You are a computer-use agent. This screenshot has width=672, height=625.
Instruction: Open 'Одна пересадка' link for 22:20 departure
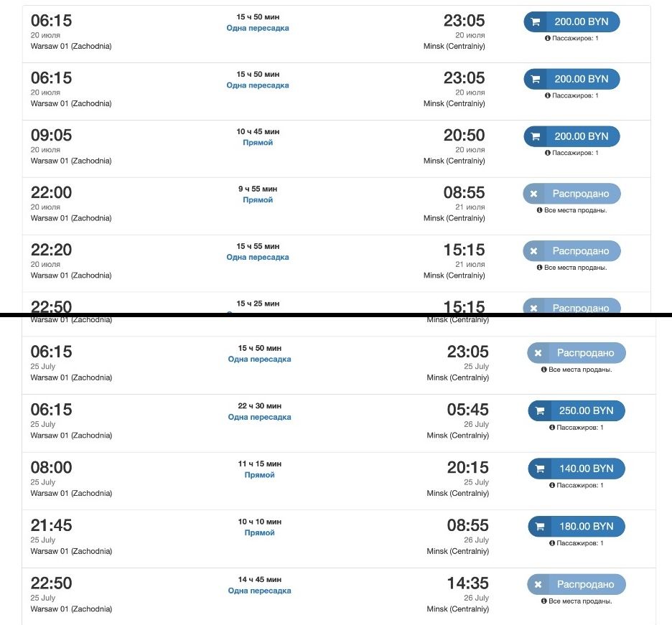258,258
